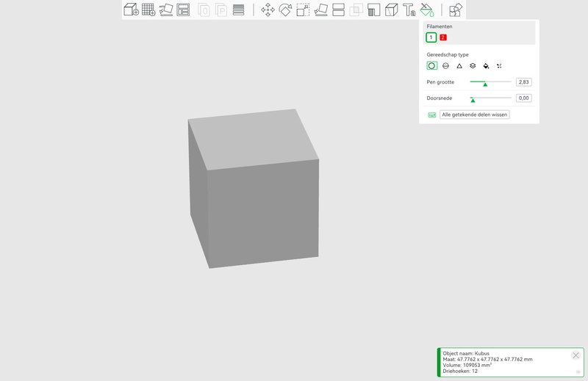The height and width of the screenshot is (381, 588).
Task: Click the keyboard shortcuts icon in paint panel
Action: tap(432, 115)
